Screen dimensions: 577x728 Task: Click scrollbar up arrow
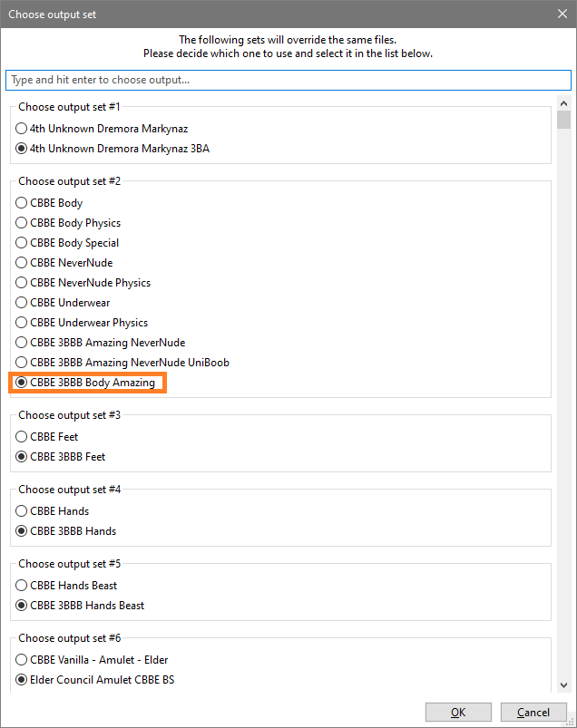click(x=563, y=103)
